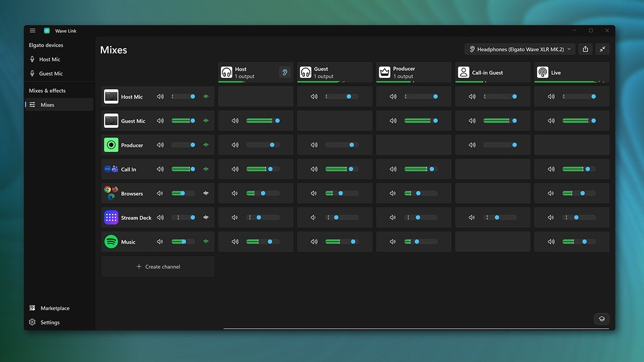Click the Producer channel record icon
644x362 pixels.
[x=111, y=145]
